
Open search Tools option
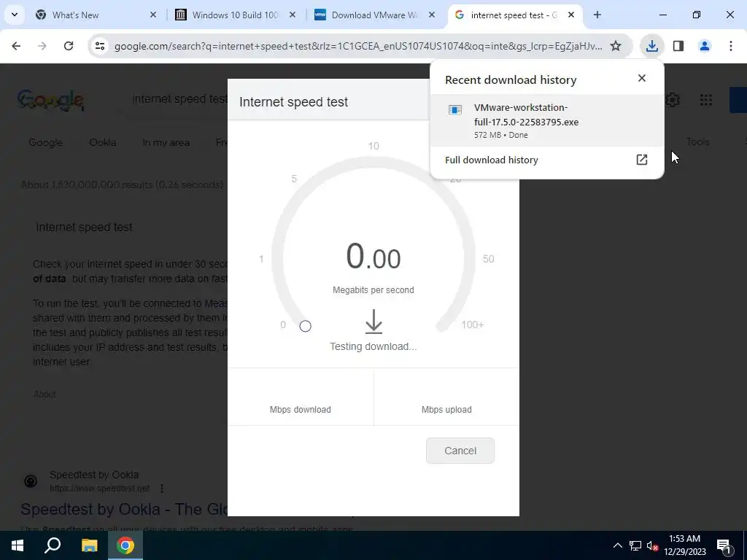coord(698,141)
